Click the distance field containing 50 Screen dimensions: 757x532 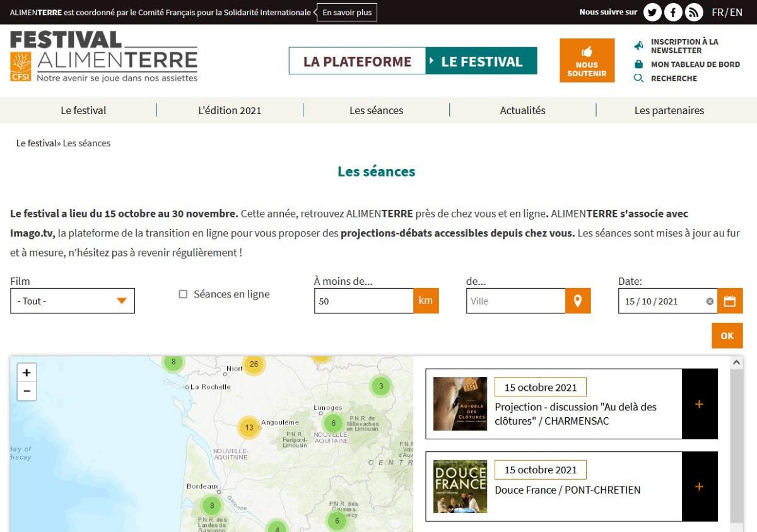tap(364, 301)
